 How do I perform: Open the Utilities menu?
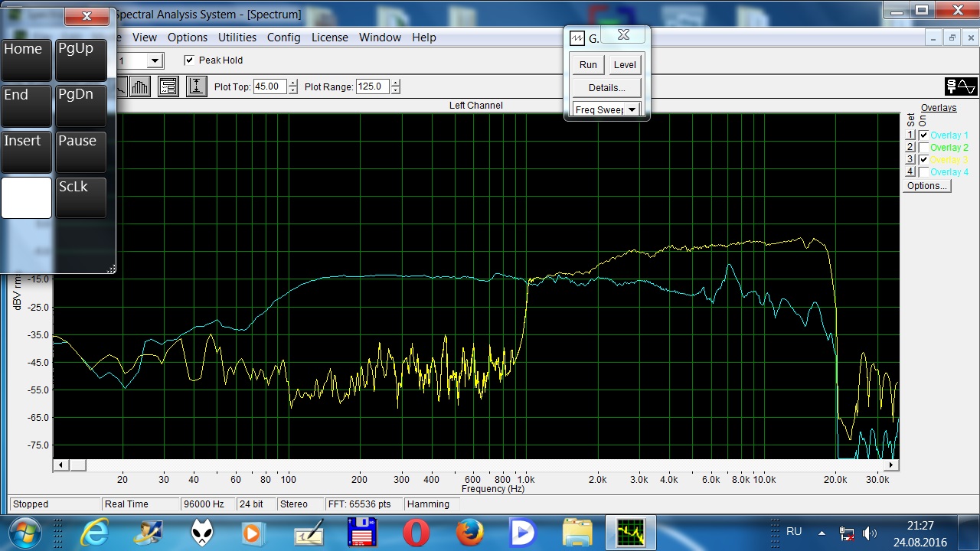click(237, 37)
